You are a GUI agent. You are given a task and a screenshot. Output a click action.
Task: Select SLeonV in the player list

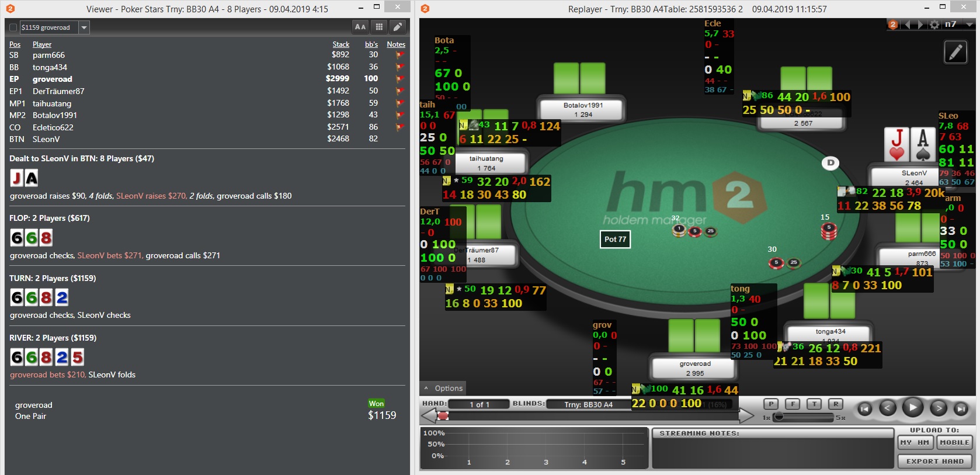tap(46, 139)
